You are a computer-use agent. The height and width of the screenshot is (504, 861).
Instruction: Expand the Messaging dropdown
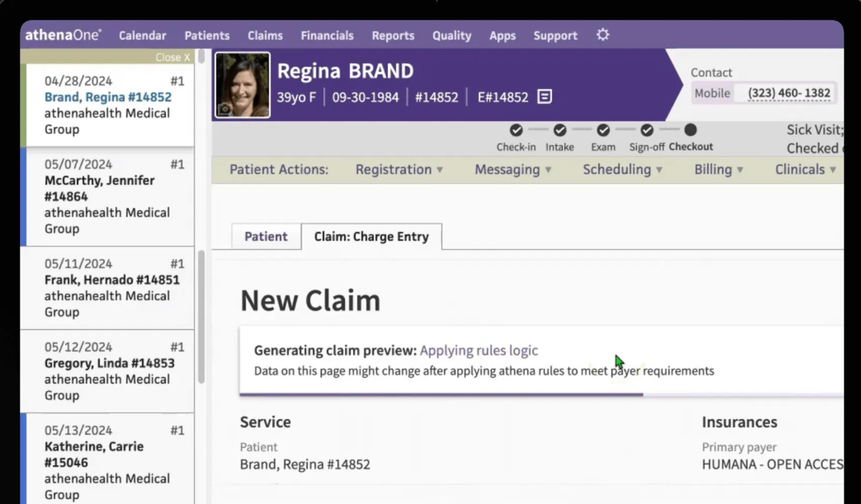coord(513,169)
